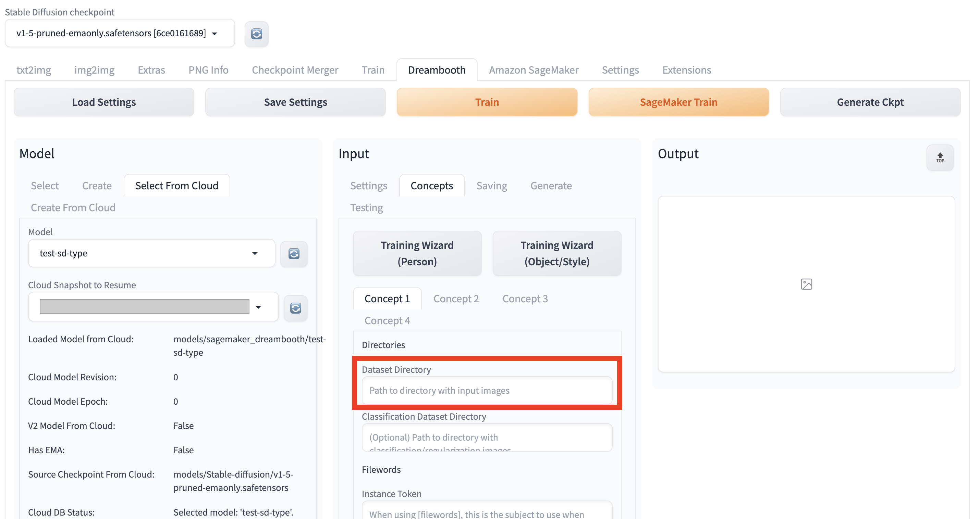980x519 pixels.
Task: Open the Saving tab in Input
Action: [x=491, y=186]
